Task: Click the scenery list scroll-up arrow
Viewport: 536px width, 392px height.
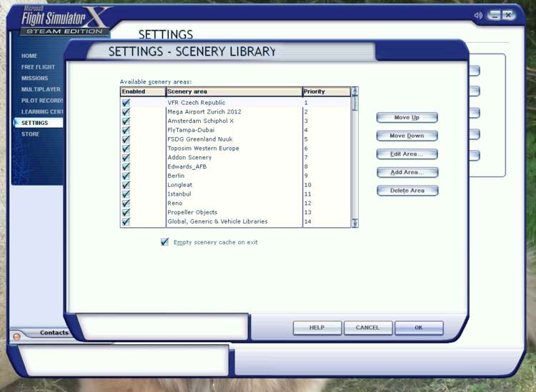Action: (x=354, y=91)
